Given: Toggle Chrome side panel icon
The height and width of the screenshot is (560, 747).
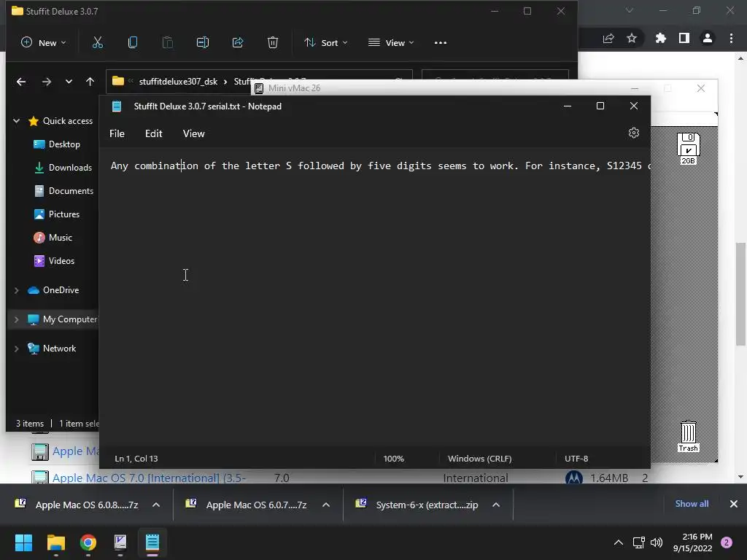Looking at the screenshot, I should 684,38.
